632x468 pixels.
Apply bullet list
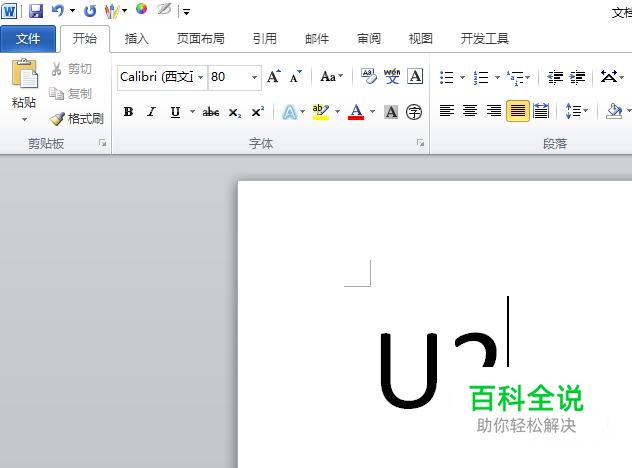pos(447,77)
